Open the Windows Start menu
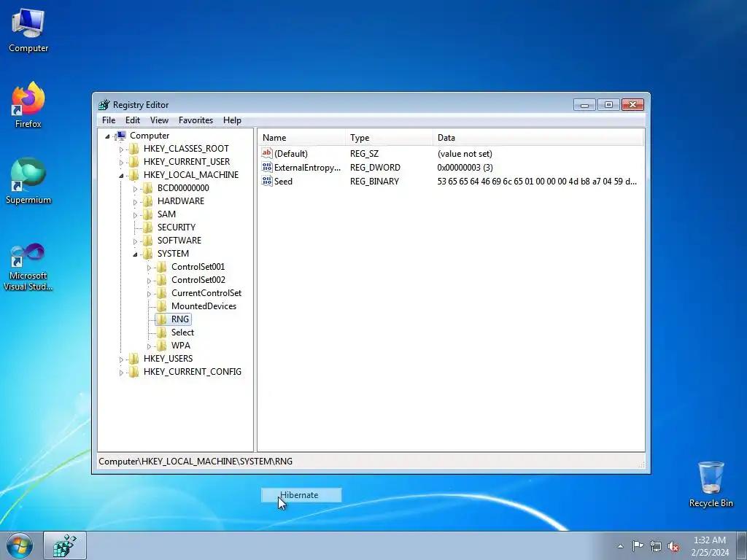747x560 pixels. pos(20,545)
